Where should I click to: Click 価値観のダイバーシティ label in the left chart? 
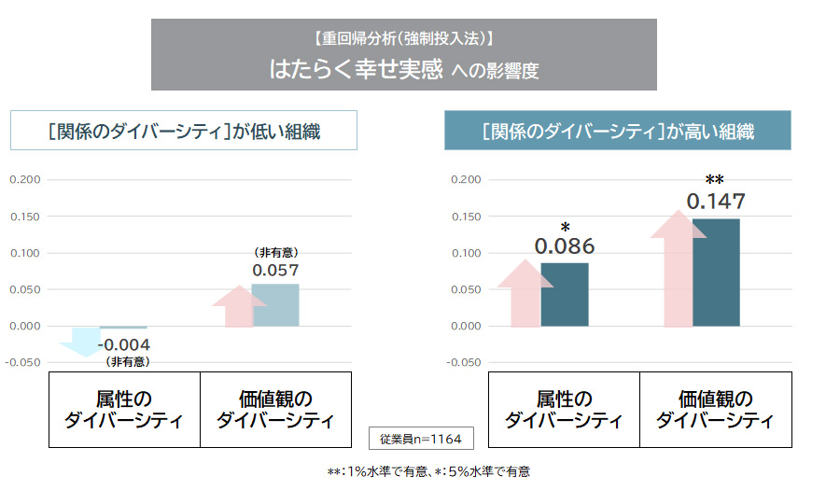tap(275, 410)
